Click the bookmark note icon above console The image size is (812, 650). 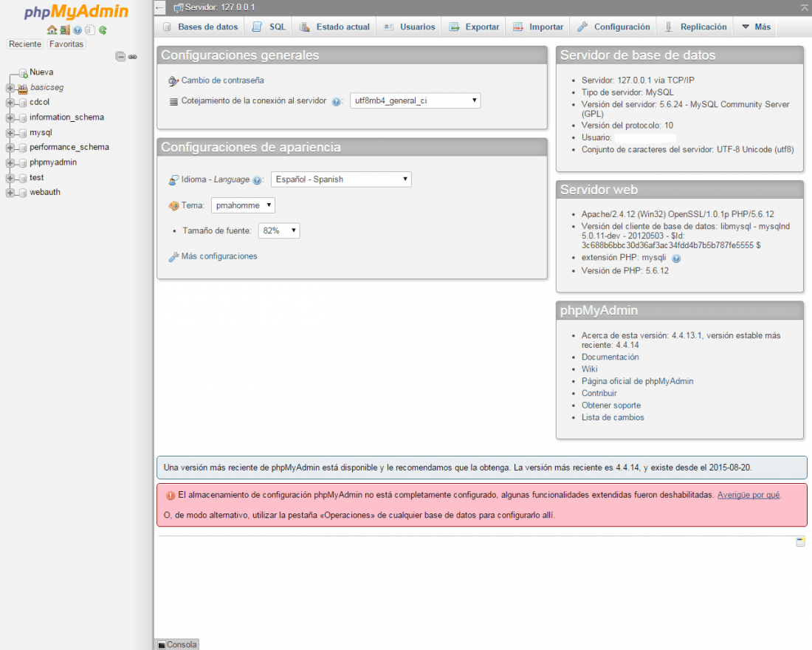click(800, 541)
